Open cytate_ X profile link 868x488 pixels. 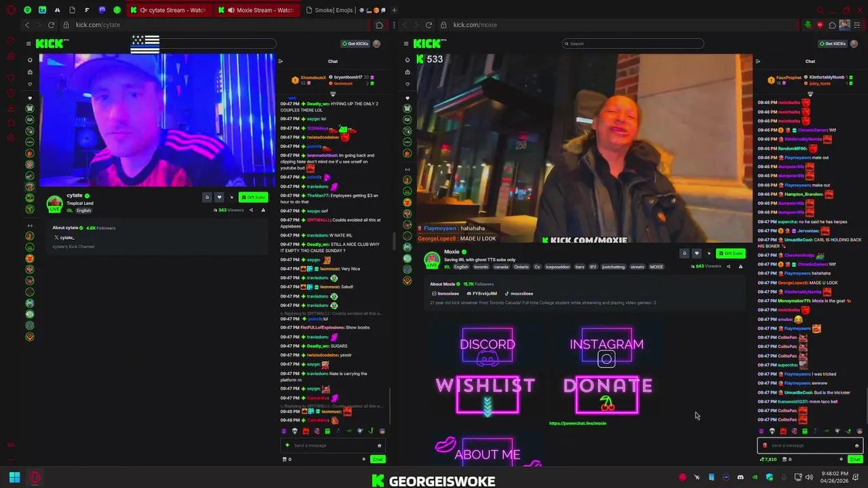click(x=64, y=237)
